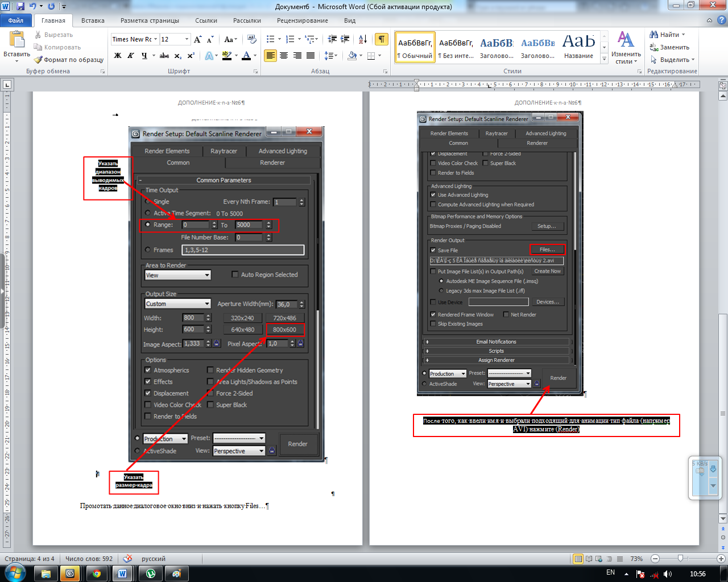This screenshot has width=728, height=582.
Task: Toggle the ruler button above the scrollbar
Action: (x=723, y=86)
